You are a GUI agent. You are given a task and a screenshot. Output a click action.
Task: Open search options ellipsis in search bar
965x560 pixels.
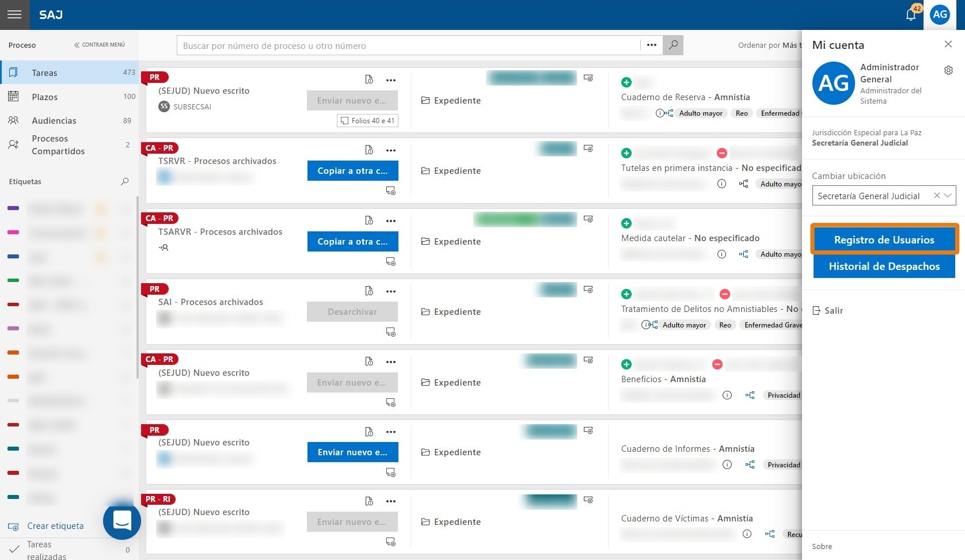pyautogui.click(x=651, y=45)
